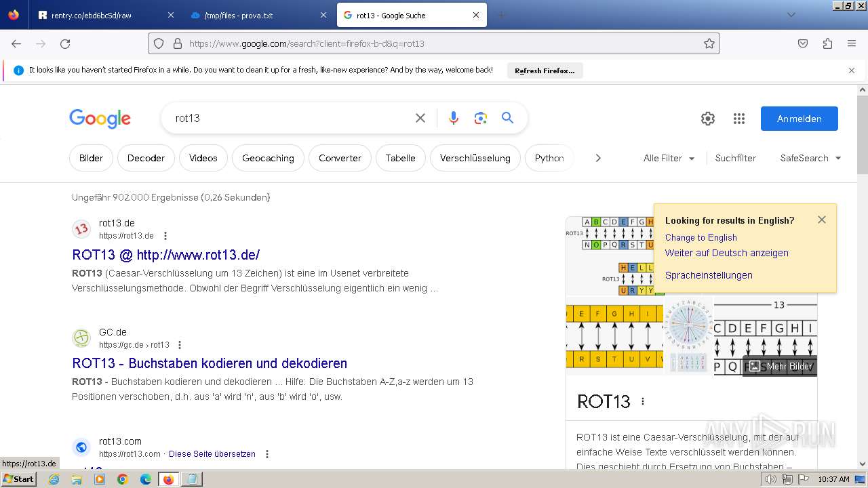868x488 pixels.
Task: Open Mehr Bilder image gallery
Action: tap(780, 366)
